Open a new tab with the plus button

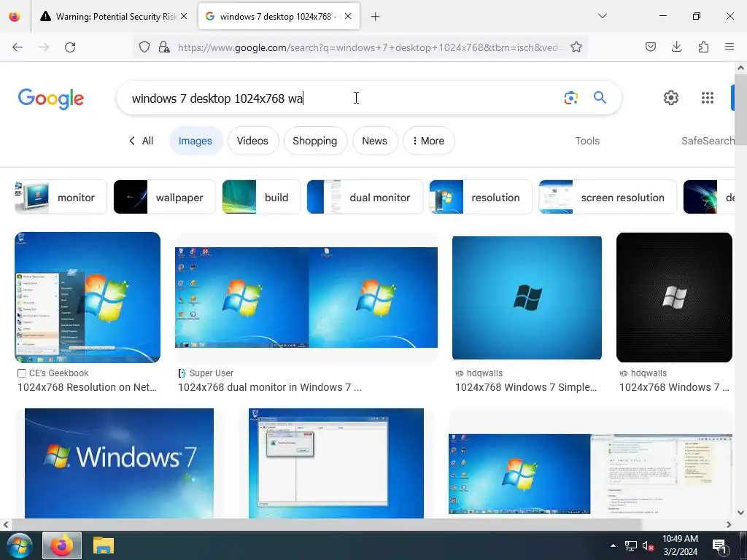click(375, 17)
